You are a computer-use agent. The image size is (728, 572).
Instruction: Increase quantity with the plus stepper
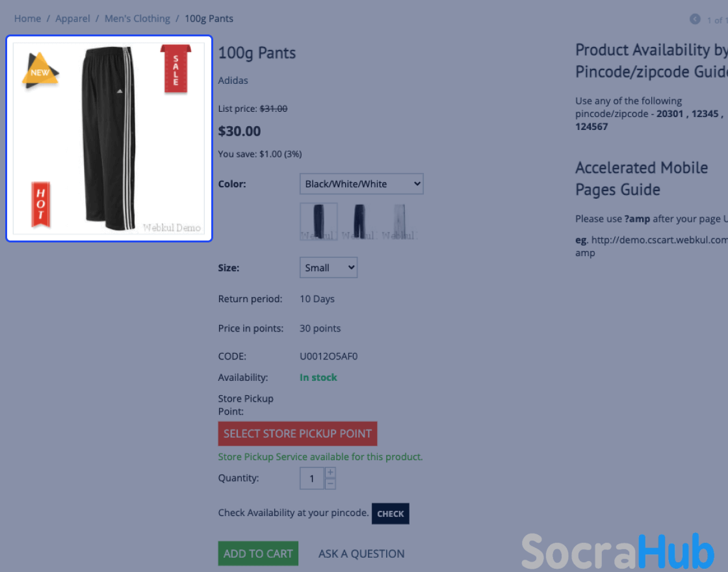[330, 473]
